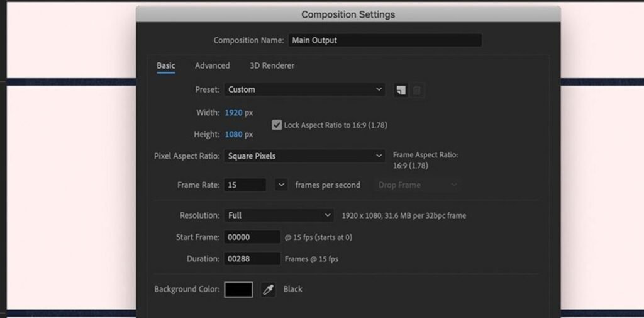
Task: Click the Width value 1920
Action: (x=233, y=113)
